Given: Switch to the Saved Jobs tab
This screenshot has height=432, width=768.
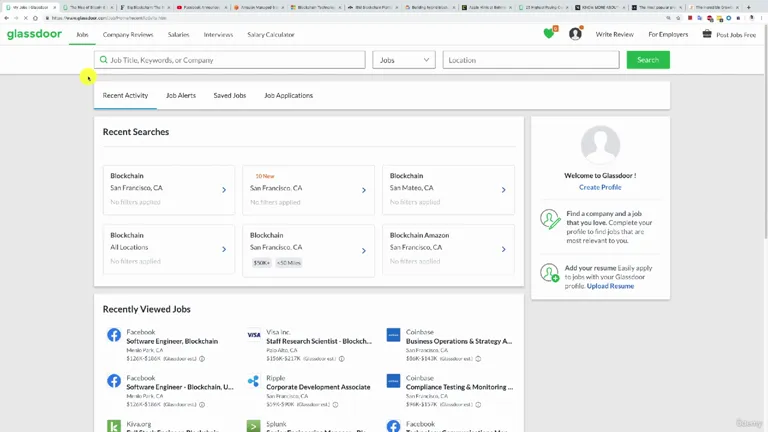Looking at the screenshot, I should [230, 96].
